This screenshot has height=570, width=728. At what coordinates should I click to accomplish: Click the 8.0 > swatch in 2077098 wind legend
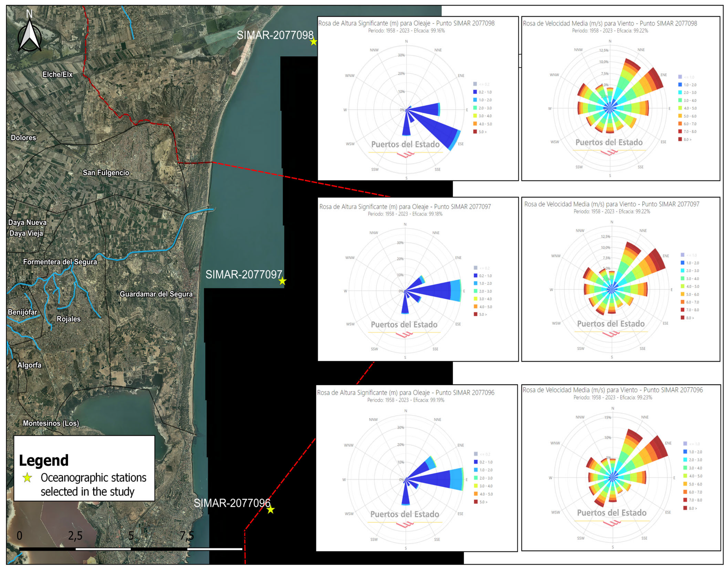coord(680,139)
